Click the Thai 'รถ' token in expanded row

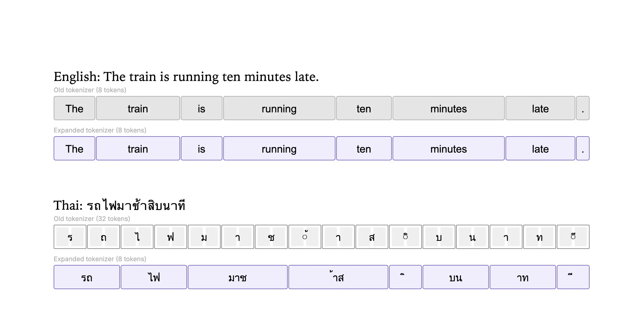(87, 277)
